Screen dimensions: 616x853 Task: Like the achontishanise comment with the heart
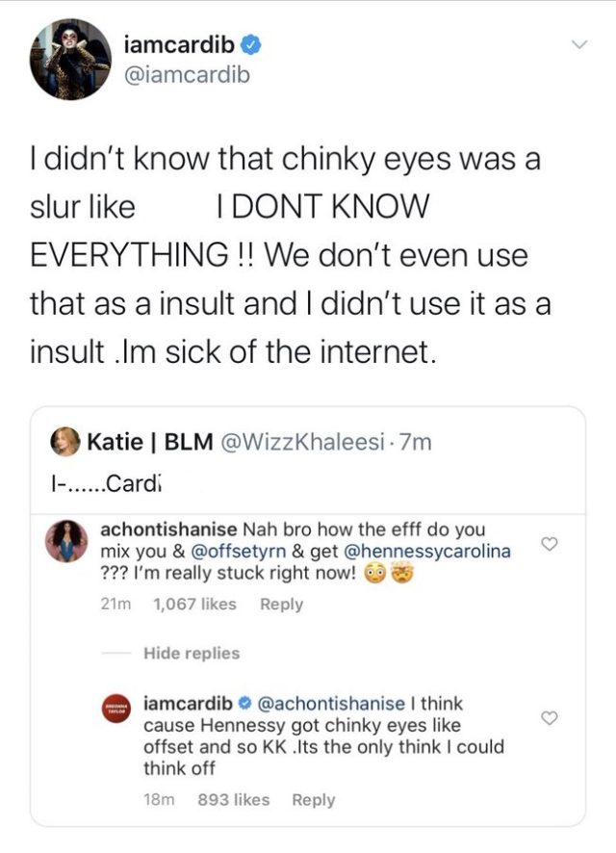pos(551,544)
